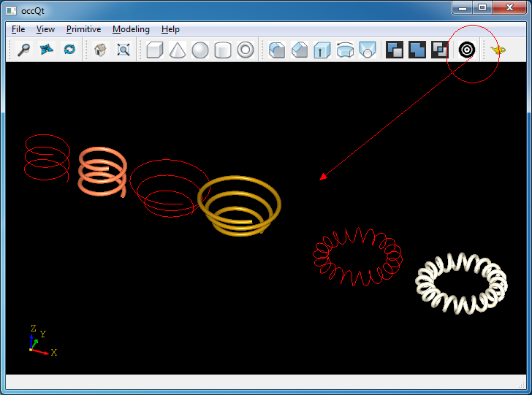532x395 pixels.
Task: Create a sphere primitive
Action: click(x=199, y=50)
